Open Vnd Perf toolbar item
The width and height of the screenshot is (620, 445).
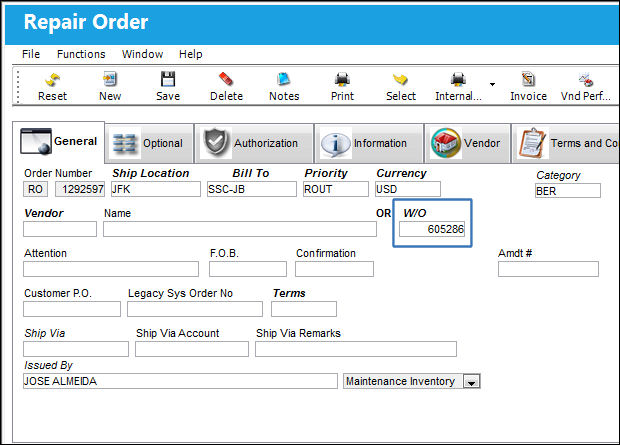point(586,87)
